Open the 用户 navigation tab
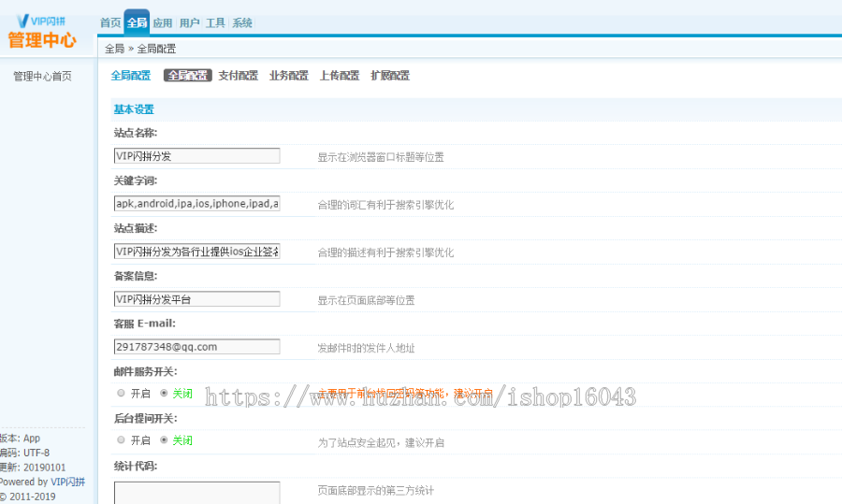The width and height of the screenshot is (842, 504). tap(189, 23)
